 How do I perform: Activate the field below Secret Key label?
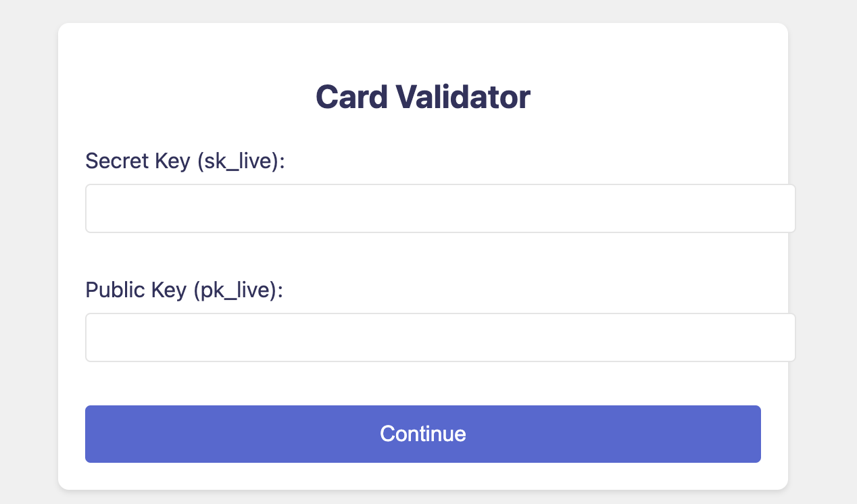tap(439, 208)
